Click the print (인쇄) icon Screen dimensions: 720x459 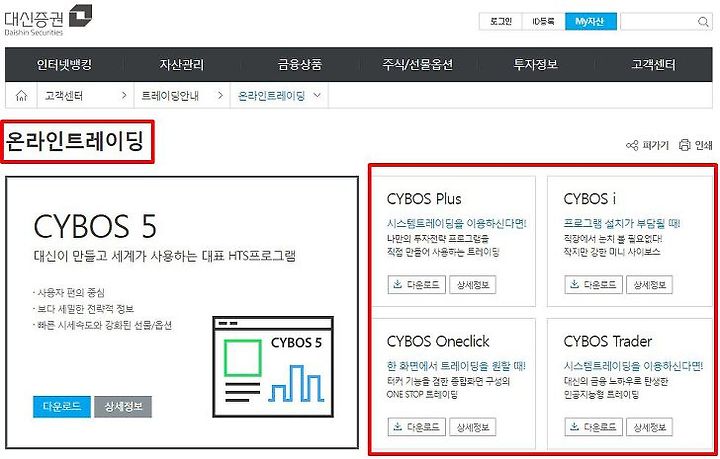685,145
